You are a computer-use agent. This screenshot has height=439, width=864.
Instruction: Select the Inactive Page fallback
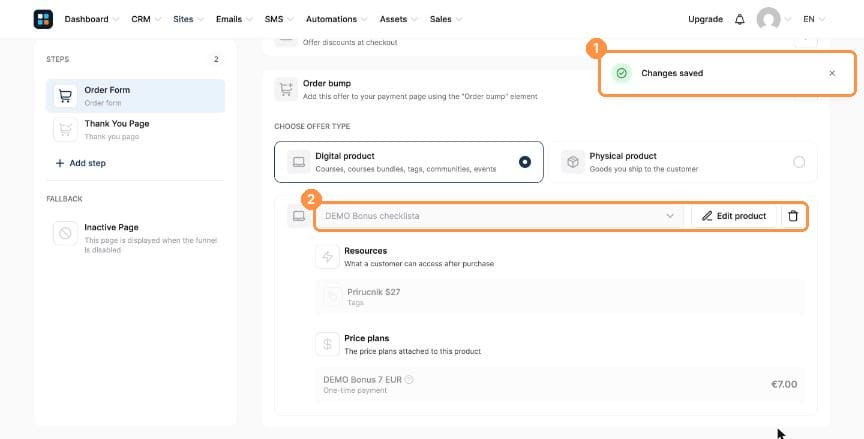136,238
